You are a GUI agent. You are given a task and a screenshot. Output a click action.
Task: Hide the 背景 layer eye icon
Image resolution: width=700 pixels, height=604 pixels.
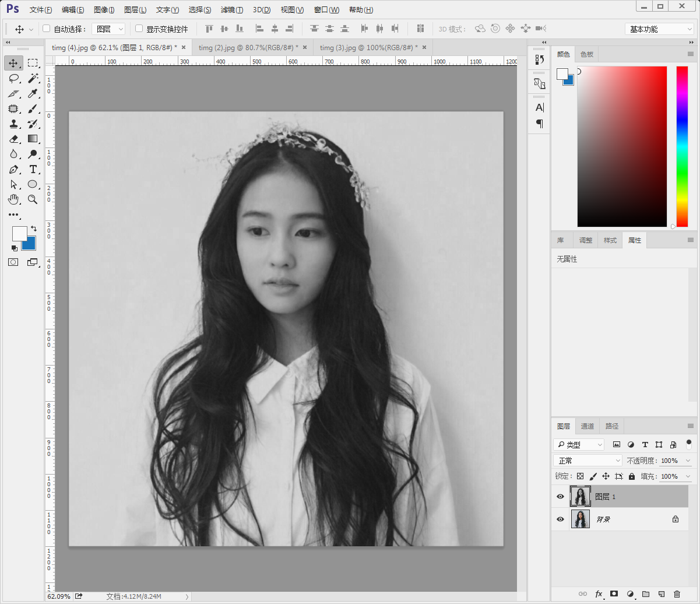(x=561, y=519)
